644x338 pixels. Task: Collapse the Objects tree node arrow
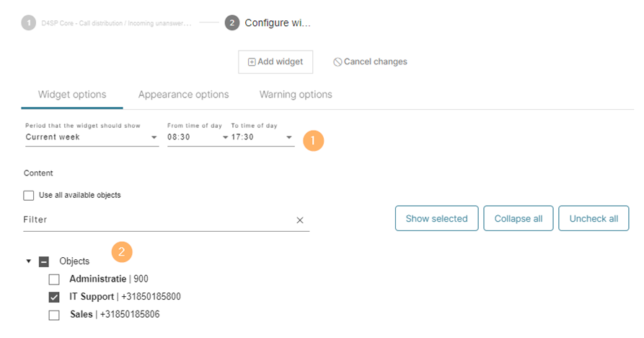pyautogui.click(x=28, y=261)
